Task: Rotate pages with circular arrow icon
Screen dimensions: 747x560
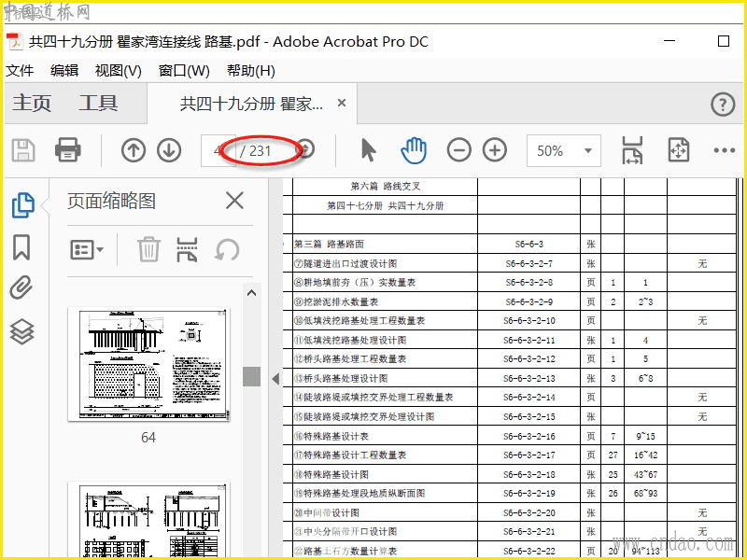Action: pyautogui.click(x=226, y=249)
